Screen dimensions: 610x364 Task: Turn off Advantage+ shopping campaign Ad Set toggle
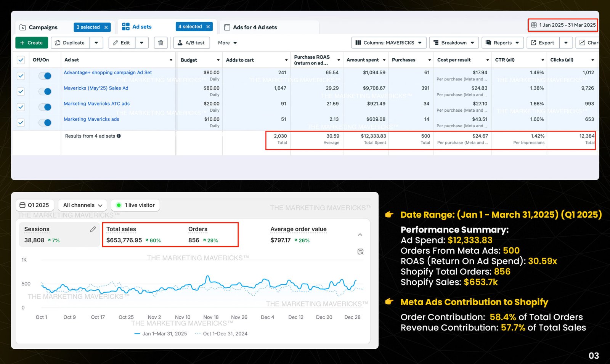point(45,76)
